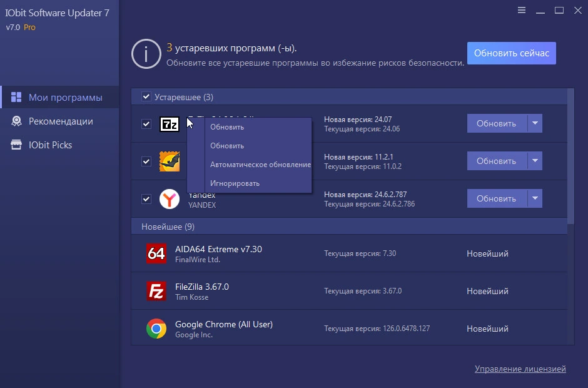Open Рекомендации section

click(x=60, y=121)
